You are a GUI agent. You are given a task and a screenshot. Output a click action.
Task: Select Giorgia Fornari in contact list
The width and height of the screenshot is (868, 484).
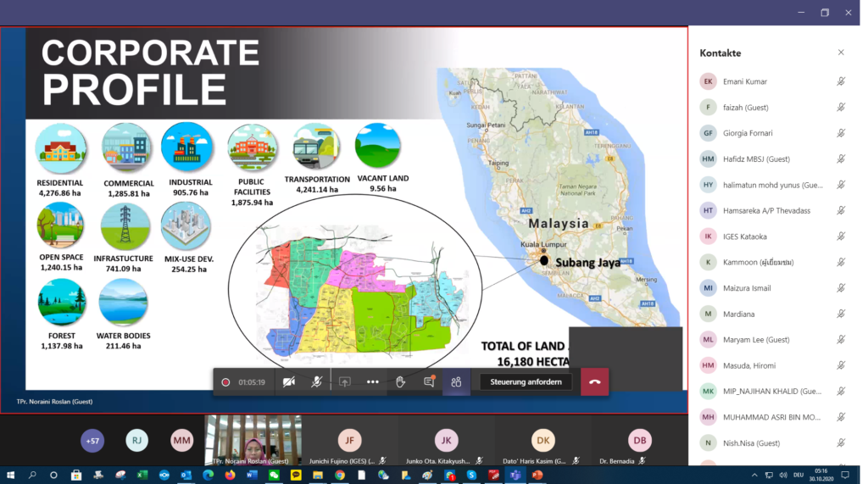click(x=748, y=133)
